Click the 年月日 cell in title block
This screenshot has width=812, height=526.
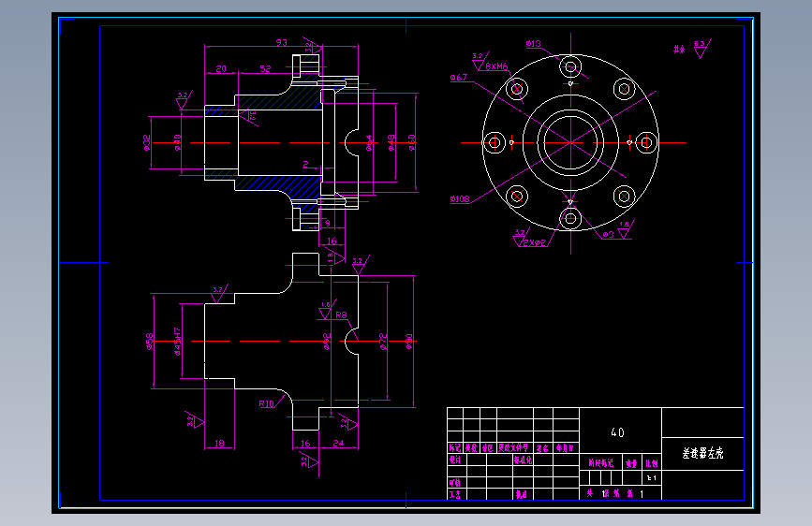[x=565, y=448]
